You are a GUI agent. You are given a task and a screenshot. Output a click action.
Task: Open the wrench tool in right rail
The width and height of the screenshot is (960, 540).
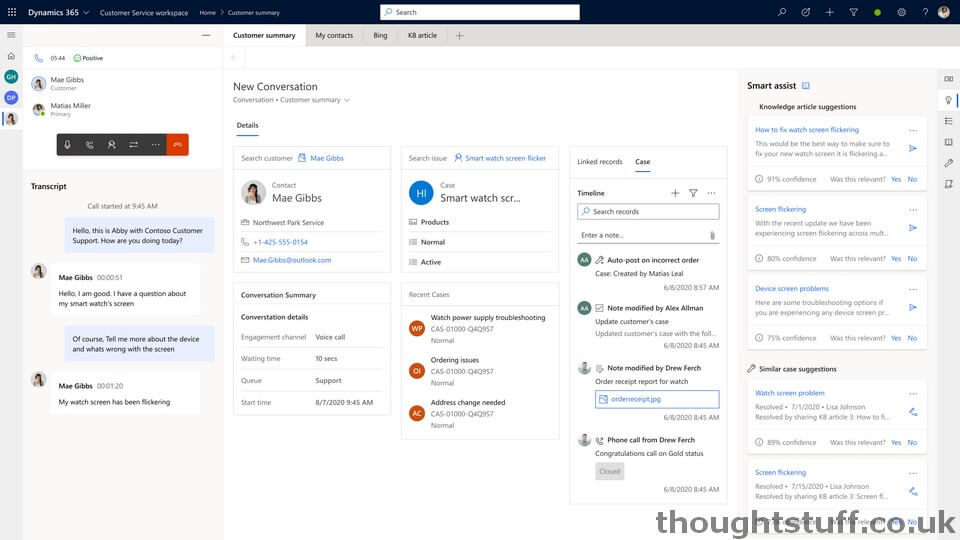pyautogui.click(x=948, y=163)
